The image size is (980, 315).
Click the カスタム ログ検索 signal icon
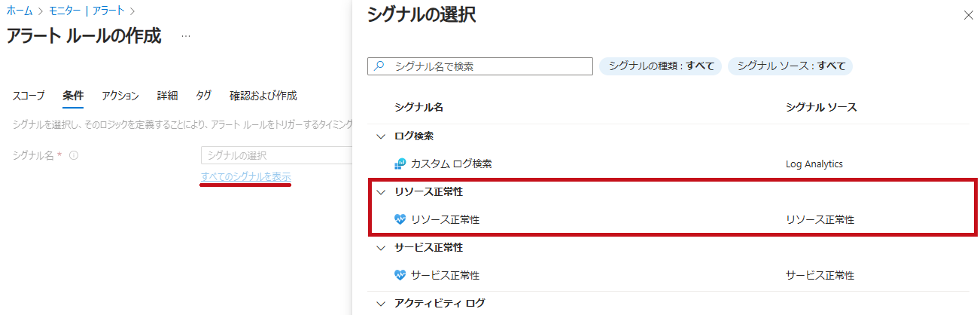[400, 163]
